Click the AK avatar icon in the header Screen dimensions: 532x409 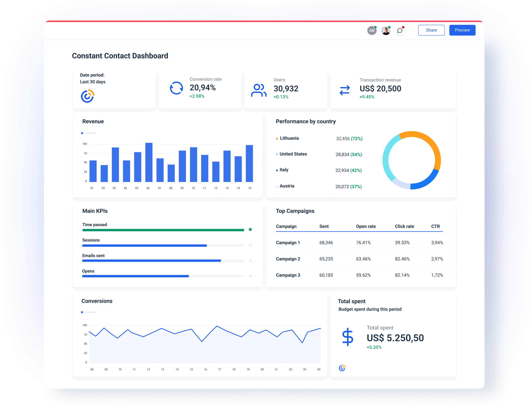pos(371,30)
